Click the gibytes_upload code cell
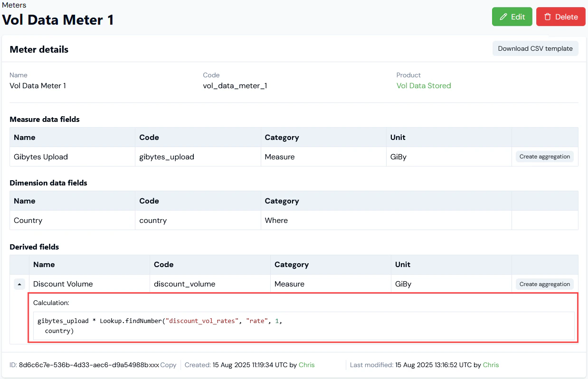 [198, 157]
